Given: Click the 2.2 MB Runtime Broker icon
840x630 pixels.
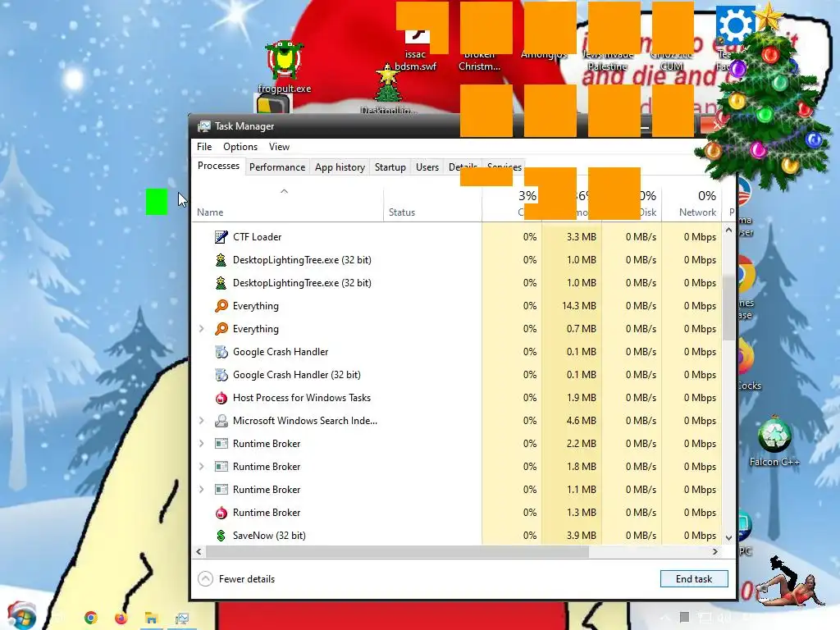Looking at the screenshot, I should [221, 444].
